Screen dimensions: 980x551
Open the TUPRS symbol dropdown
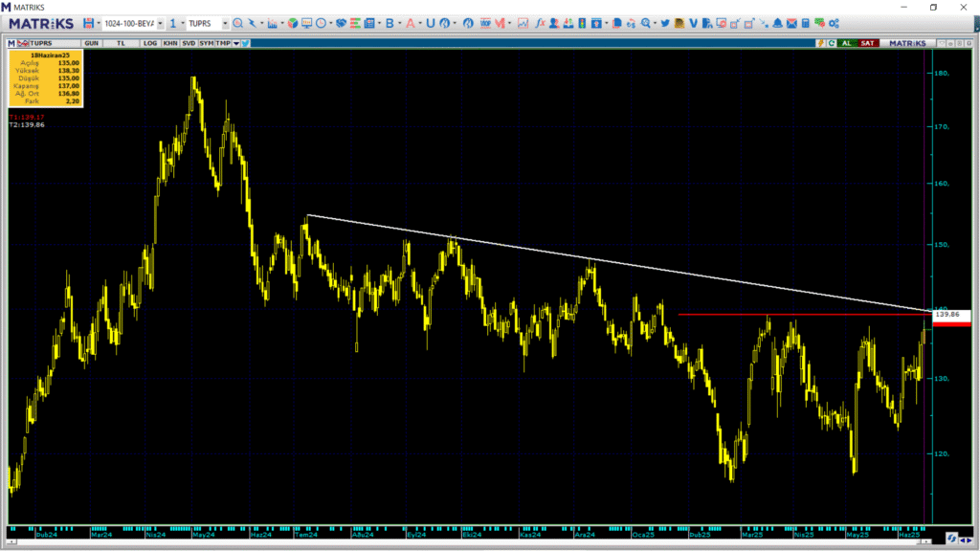tap(225, 23)
